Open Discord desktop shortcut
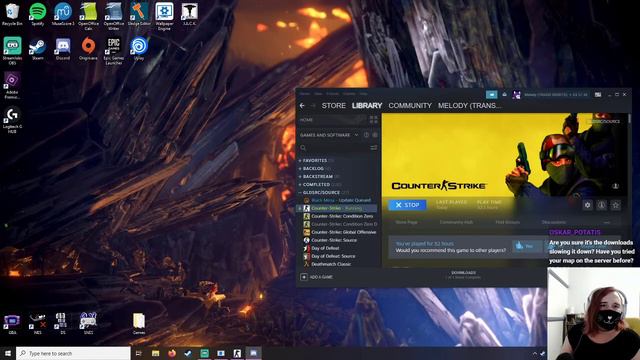The height and width of the screenshot is (360, 640). [x=63, y=49]
